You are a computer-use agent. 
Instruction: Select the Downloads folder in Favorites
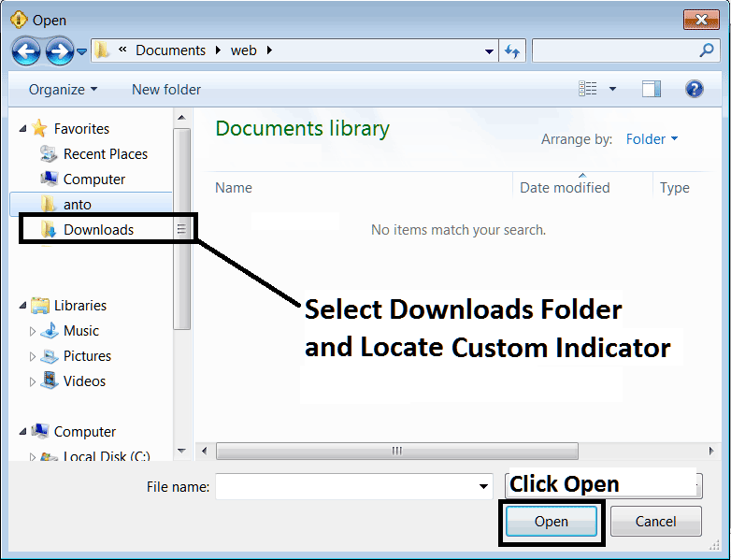(98, 230)
